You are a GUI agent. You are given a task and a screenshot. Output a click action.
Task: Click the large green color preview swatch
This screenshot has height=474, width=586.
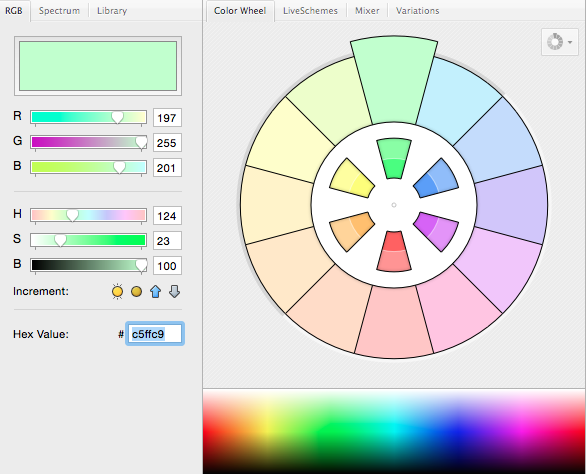pyautogui.click(x=98, y=66)
